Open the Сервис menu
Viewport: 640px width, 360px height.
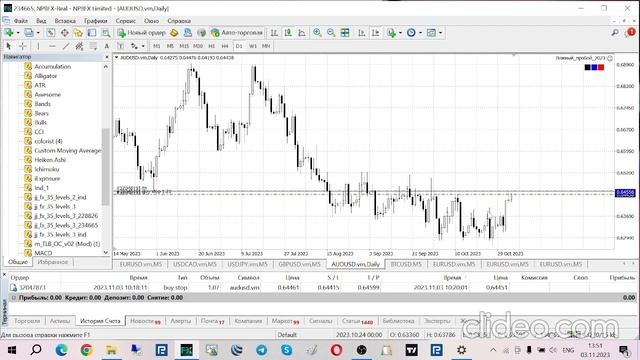click(x=125, y=21)
